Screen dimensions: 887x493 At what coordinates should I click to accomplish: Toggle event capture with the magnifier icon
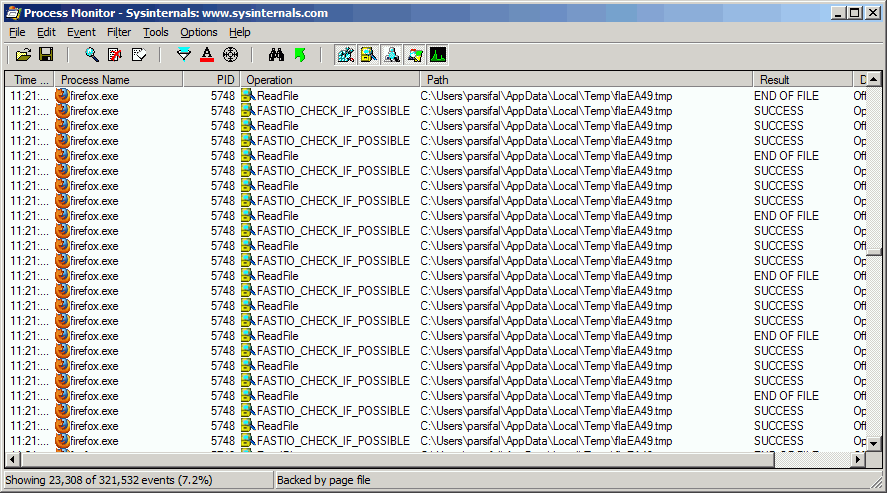pyautogui.click(x=92, y=55)
